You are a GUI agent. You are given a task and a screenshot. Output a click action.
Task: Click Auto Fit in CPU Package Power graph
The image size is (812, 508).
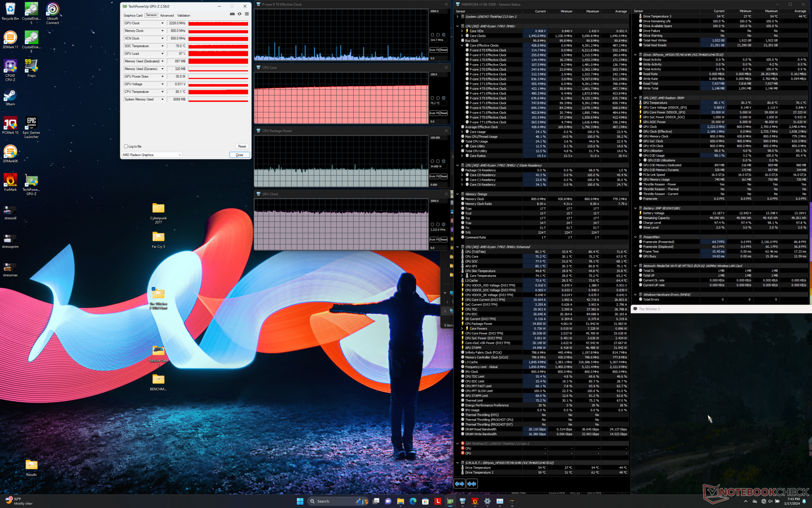point(434,176)
